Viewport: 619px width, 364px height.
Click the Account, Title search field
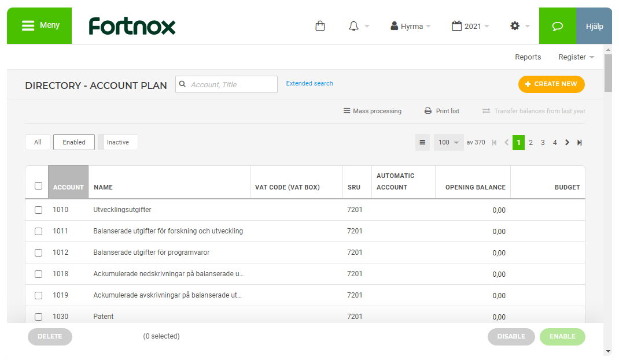coord(226,84)
